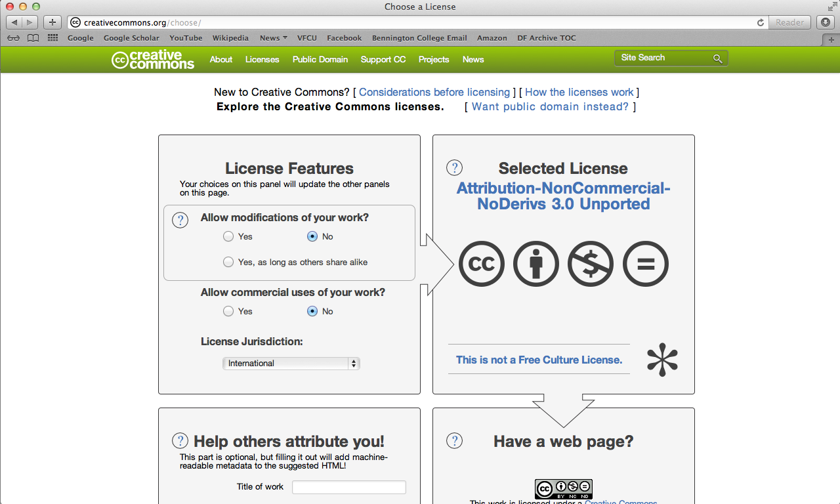Open the Licenses menu in site navigation
This screenshot has height=504, width=840.
[x=262, y=60]
